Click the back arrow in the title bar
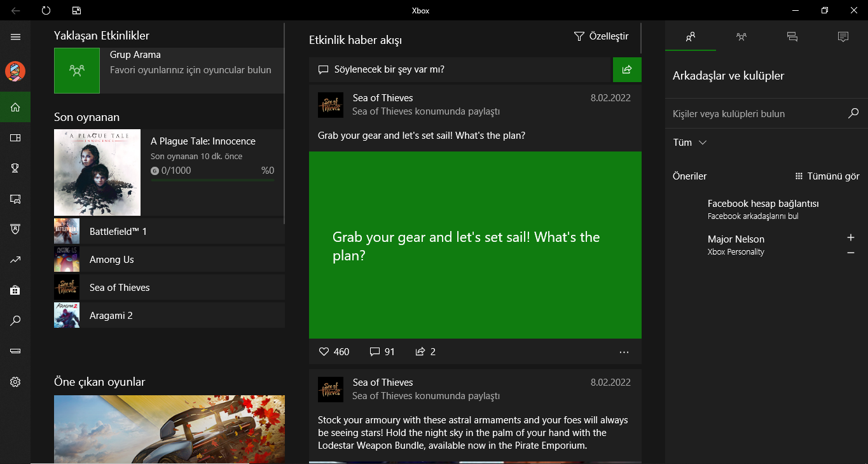The height and width of the screenshot is (464, 868). (x=15, y=10)
